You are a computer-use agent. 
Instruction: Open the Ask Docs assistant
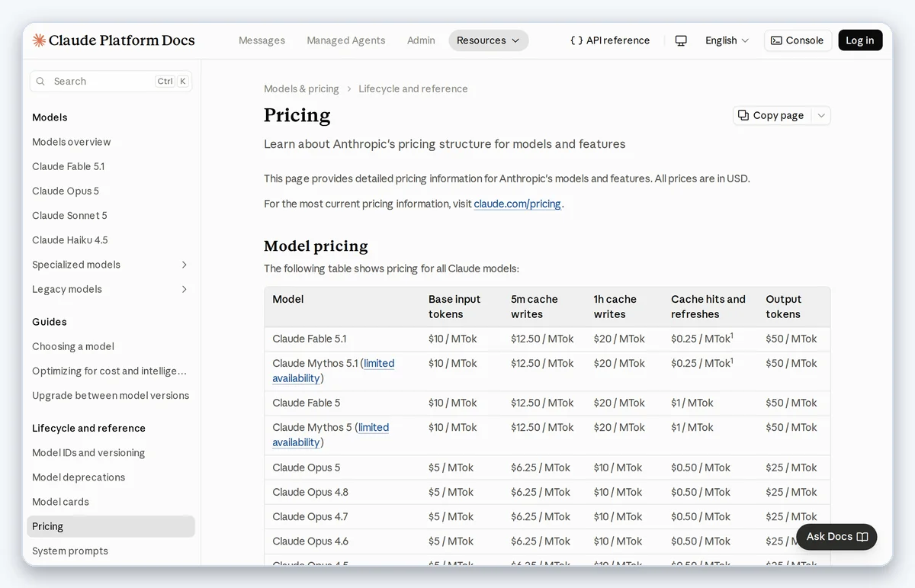pos(836,537)
